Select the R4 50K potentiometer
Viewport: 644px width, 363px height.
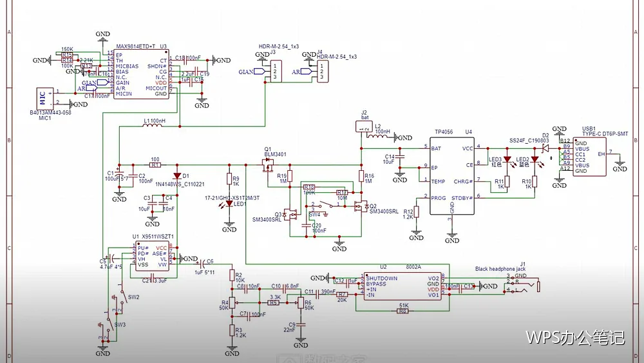(232, 303)
